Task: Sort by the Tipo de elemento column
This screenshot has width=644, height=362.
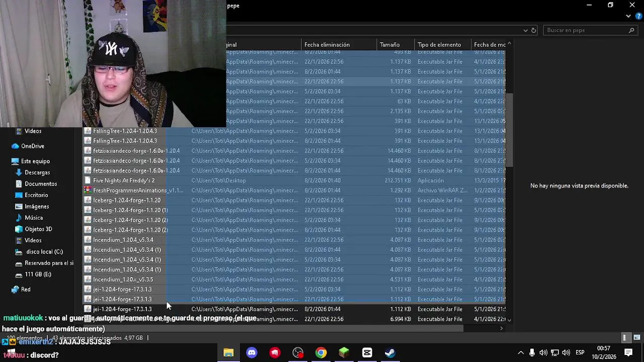Action: pos(443,45)
